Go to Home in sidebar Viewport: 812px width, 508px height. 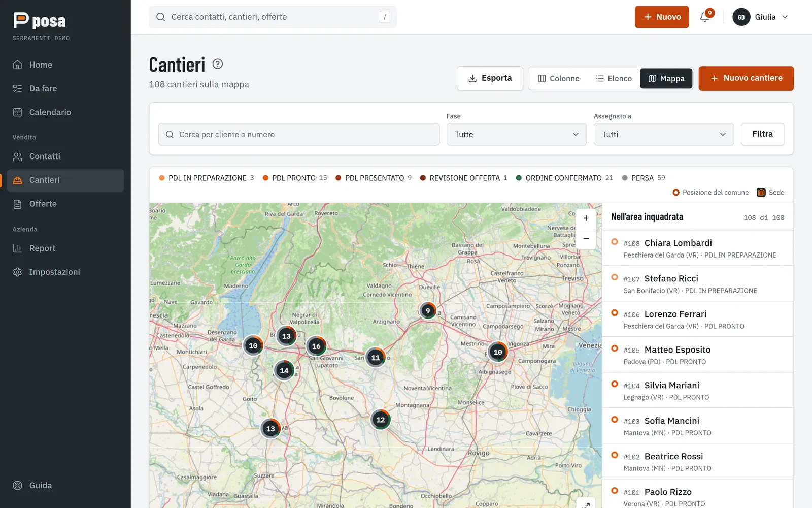(x=65, y=65)
